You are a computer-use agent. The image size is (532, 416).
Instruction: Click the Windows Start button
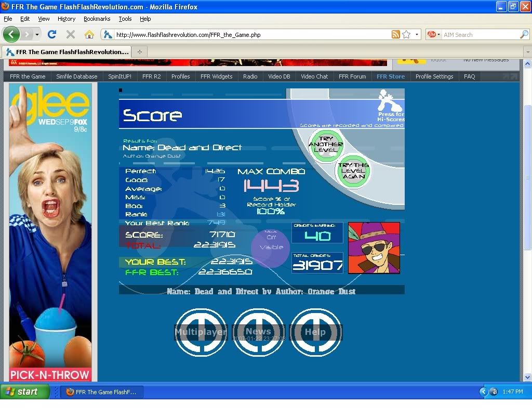tap(24, 392)
